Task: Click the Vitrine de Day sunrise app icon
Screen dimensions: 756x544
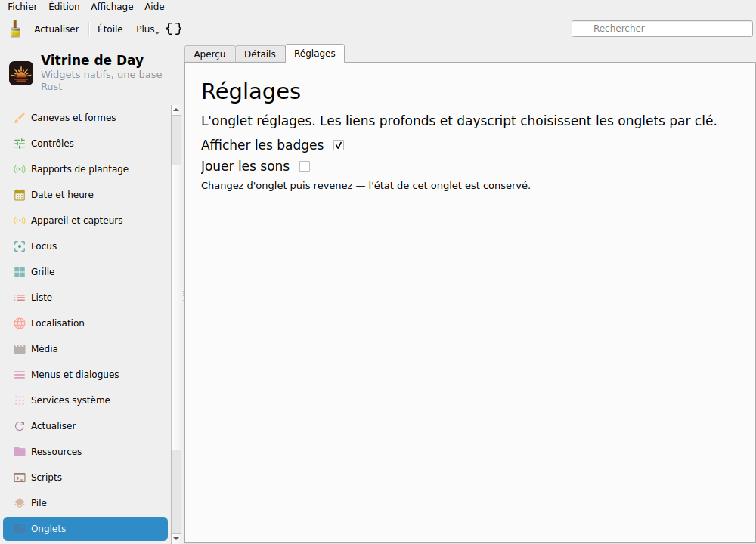Action: pyautogui.click(x=21, y=73)
